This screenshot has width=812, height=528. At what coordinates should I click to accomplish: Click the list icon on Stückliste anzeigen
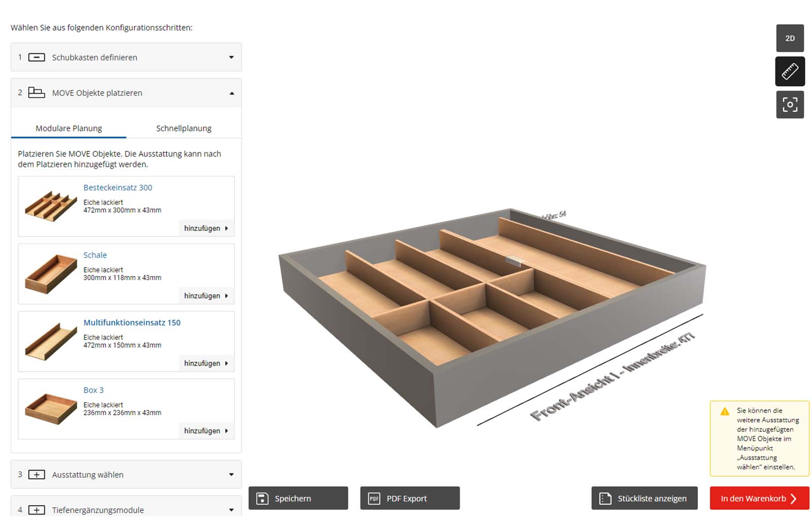[x=605, y=498]
